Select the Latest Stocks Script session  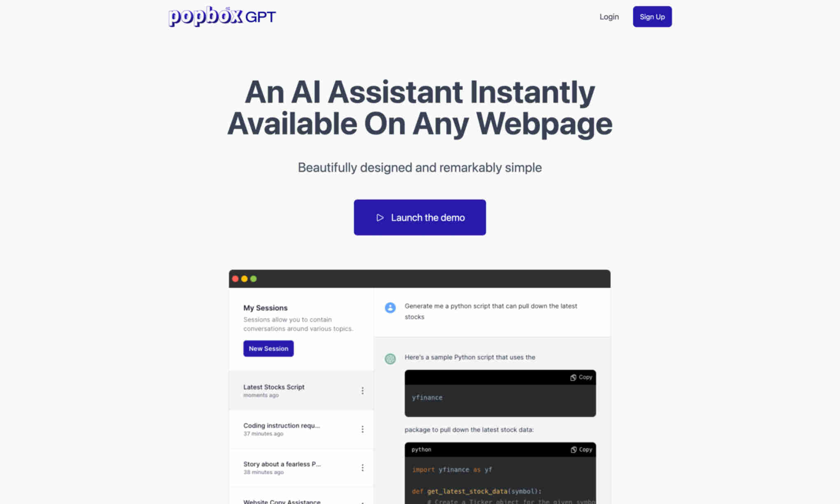click(x=298, y=391)
